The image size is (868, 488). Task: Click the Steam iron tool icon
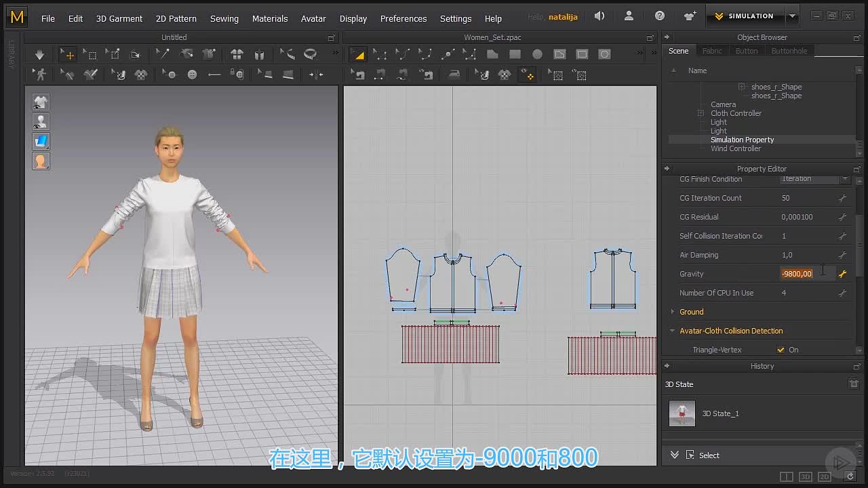pos(454,75)
